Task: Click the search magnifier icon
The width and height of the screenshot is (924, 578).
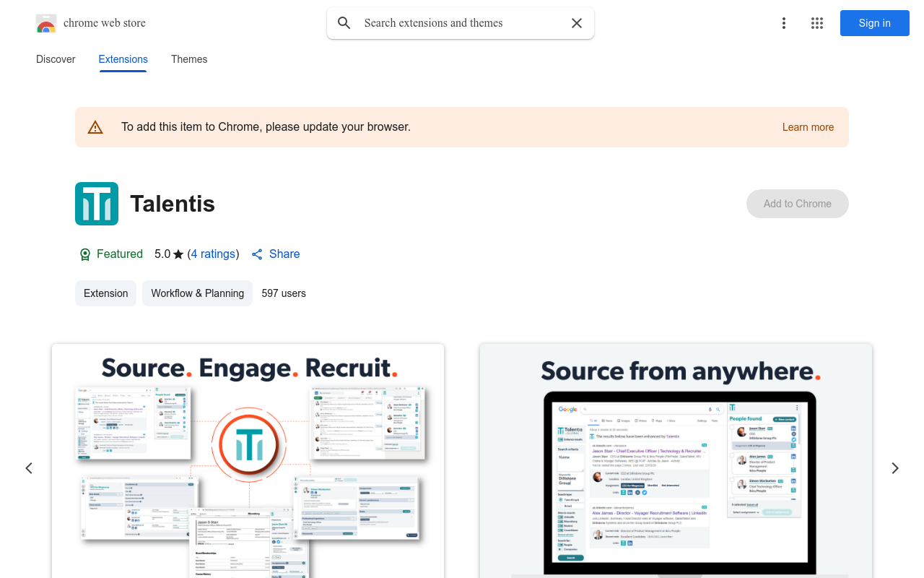Action: (344, 23)
